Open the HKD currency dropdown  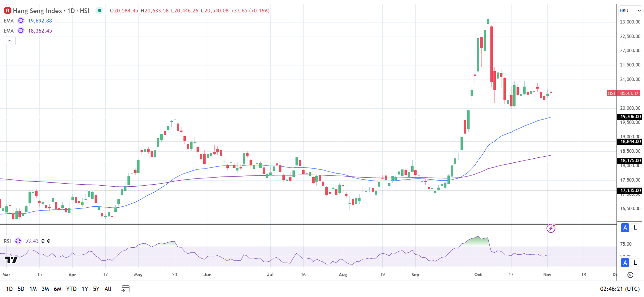630,10
